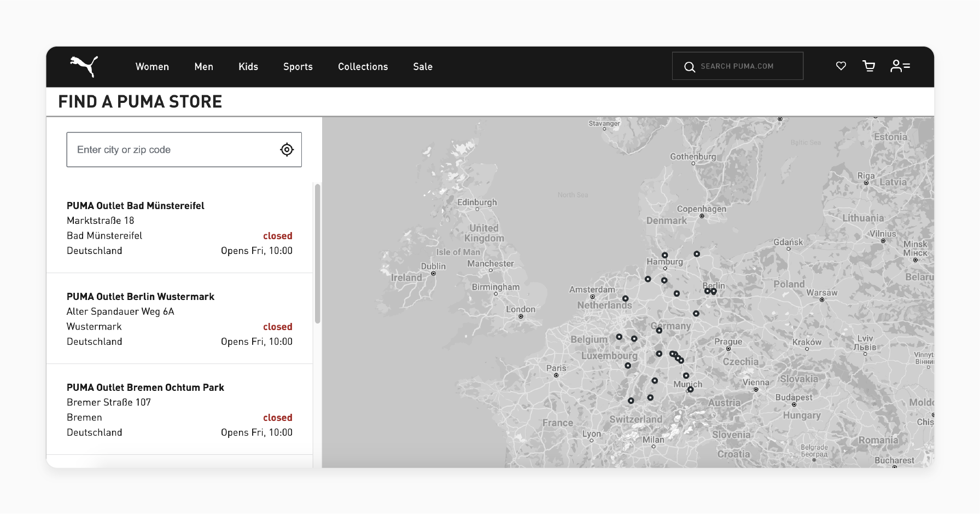Screen dimensions: 980x514
Task: Click the city or zip code field
Action: [x=184, y=149]
